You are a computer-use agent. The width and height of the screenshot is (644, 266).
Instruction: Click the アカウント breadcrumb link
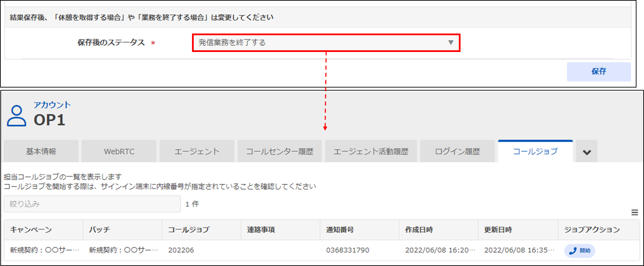tap(52, 105)
